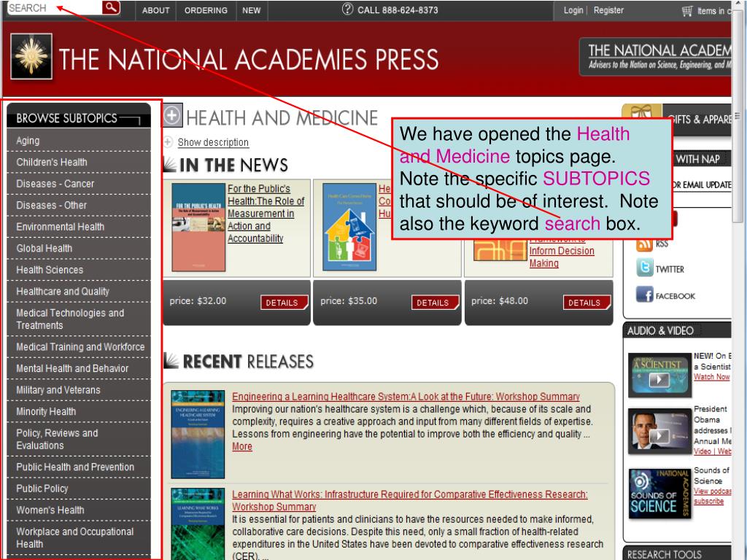Click the RSS feed icon

[644, 244]
